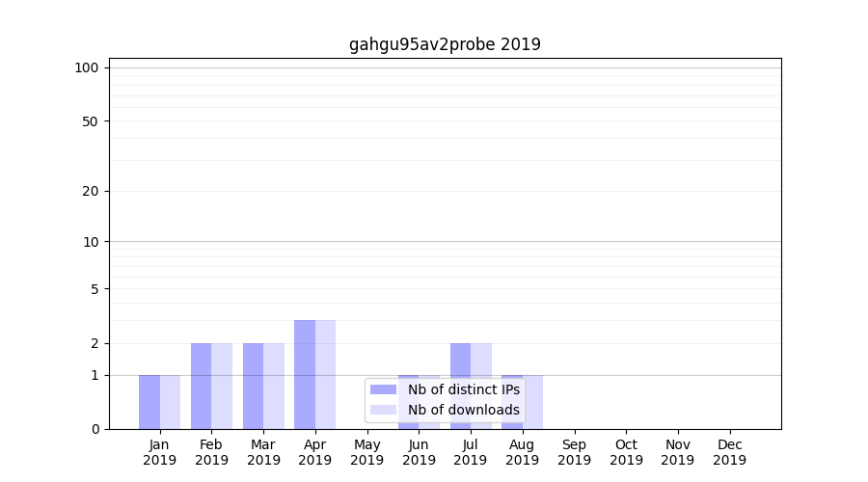Click the light downloads bar for August
The width and height of the screenshot is (868, 482).
533,402
